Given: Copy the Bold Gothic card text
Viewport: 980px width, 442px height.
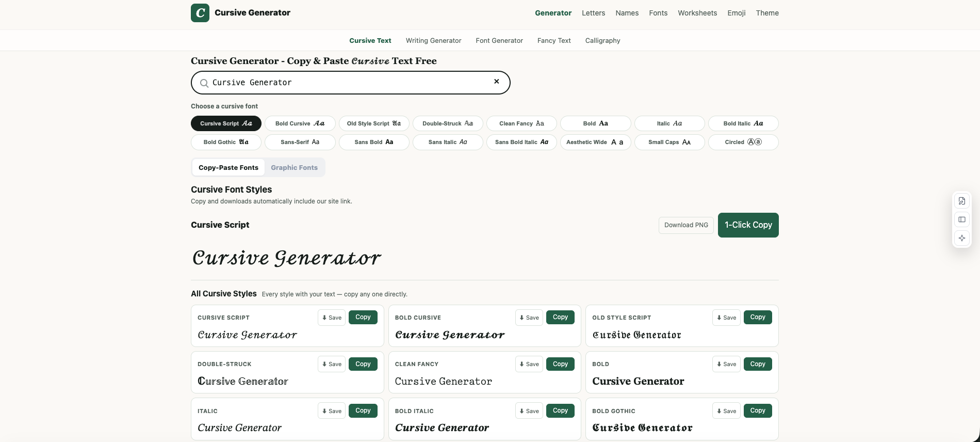Looking at the screenshot, I should (x=758, y=411).
